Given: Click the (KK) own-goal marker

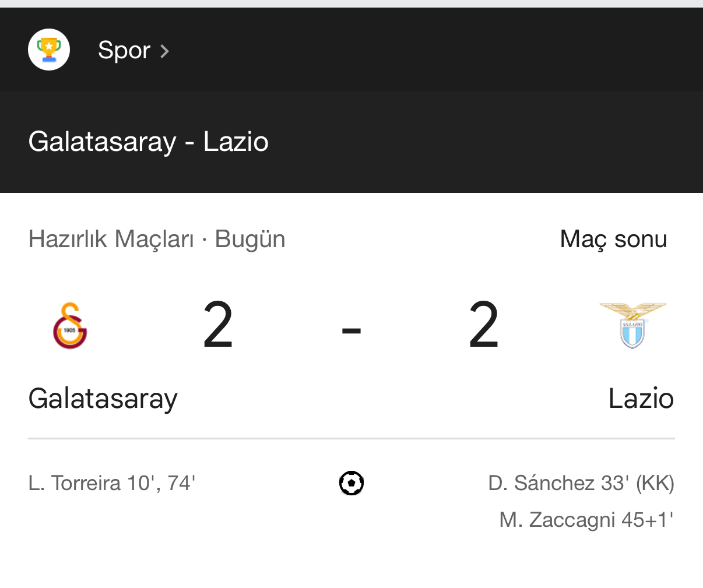Looking at the screenshot, I should click(x=655, y=483).
